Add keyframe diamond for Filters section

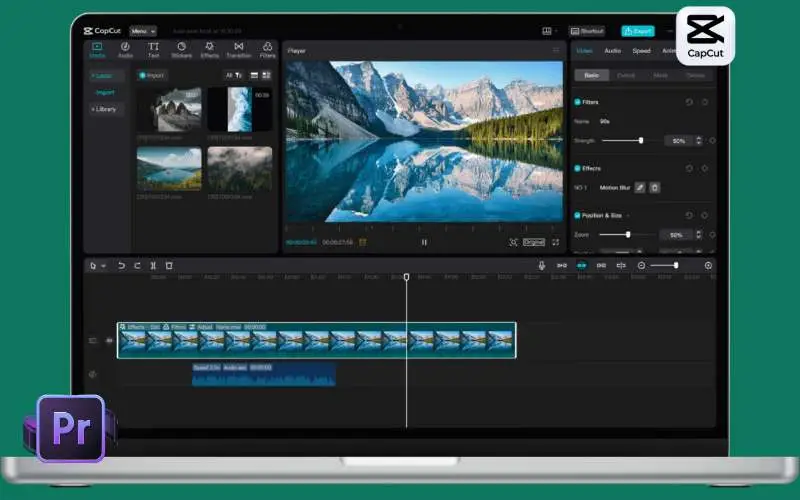coord(705,102)
